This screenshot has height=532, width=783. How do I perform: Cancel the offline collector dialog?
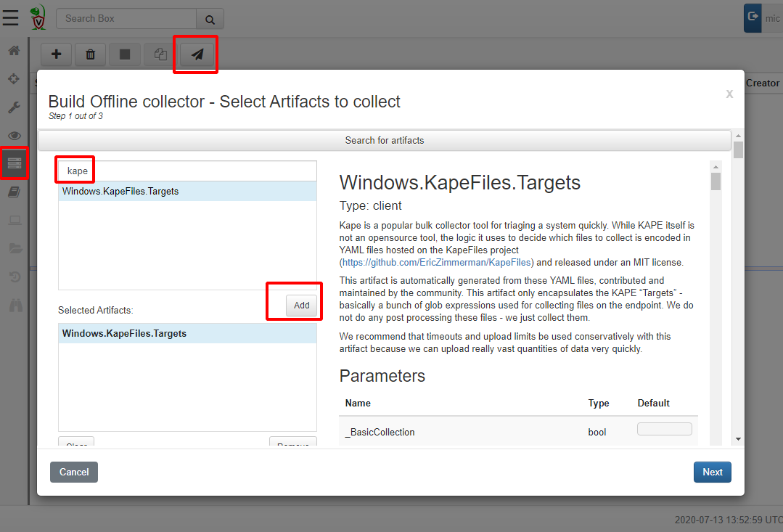pos(74,472)
